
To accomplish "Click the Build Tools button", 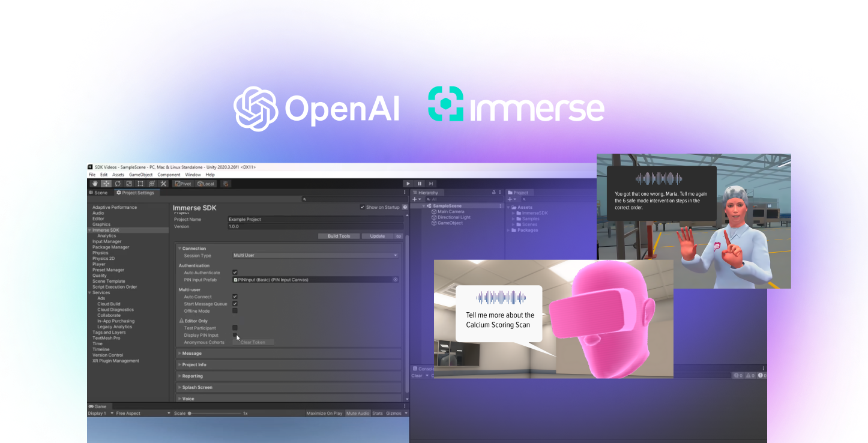I will (339, 236).
